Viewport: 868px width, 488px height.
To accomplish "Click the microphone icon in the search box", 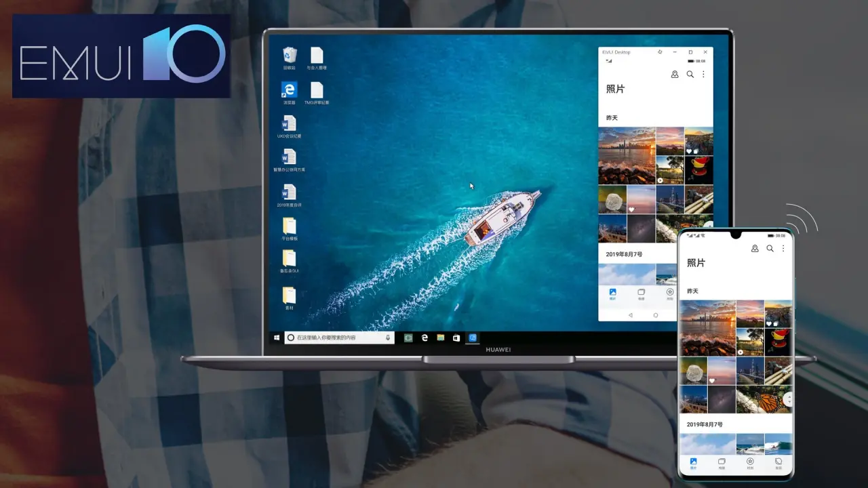I will point(389,338).
